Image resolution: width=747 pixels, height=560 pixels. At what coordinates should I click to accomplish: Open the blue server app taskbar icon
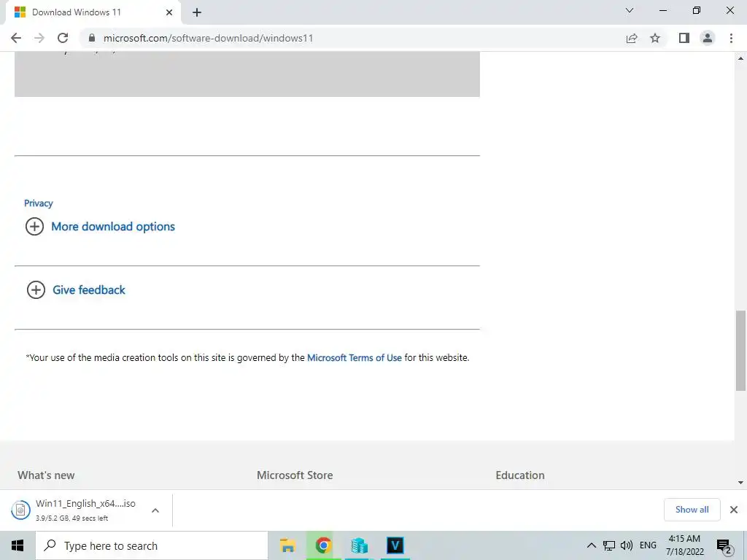tap(359, 545)
